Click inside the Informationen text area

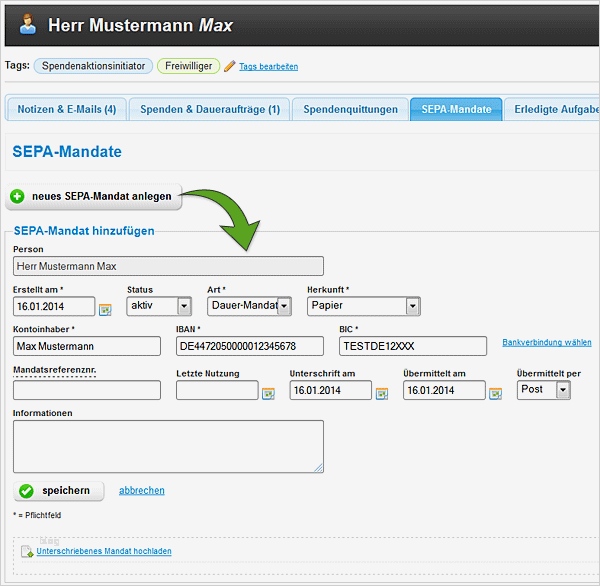tap(168, 446)
